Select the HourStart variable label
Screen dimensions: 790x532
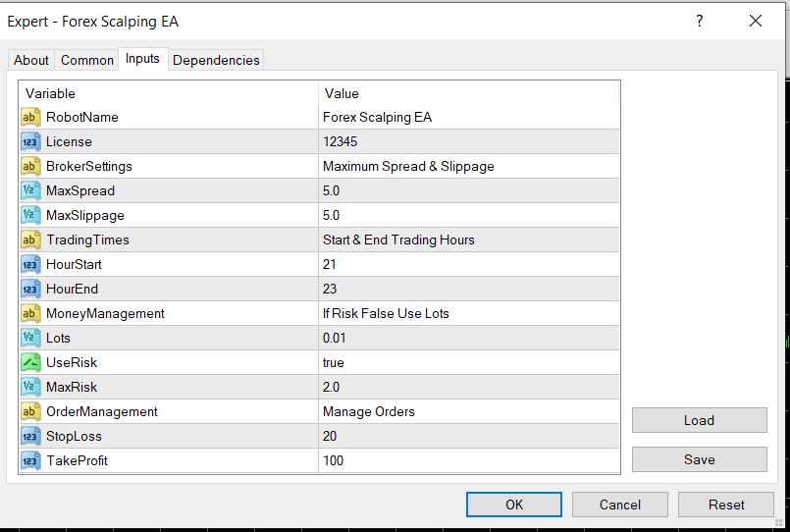coord(74,264)
